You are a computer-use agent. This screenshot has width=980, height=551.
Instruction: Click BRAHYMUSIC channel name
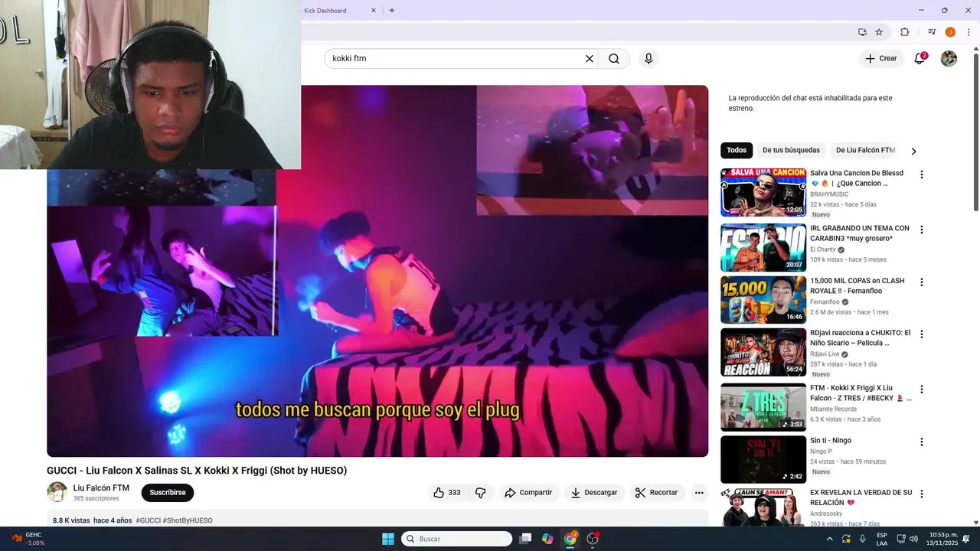coord(831,194)
